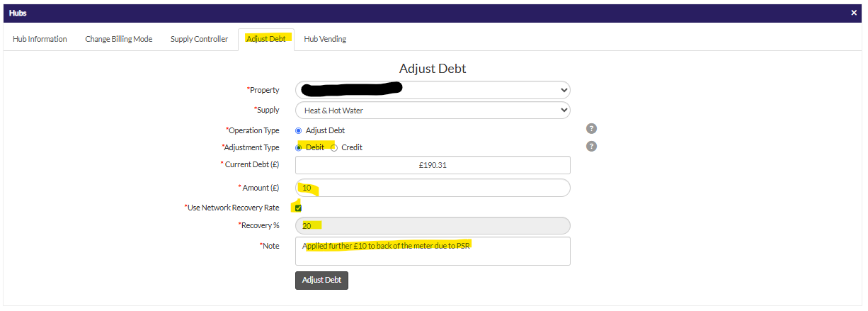Select the Adjust Debt tab
This screenshot has width=868, height=311.
coord(266,39)
